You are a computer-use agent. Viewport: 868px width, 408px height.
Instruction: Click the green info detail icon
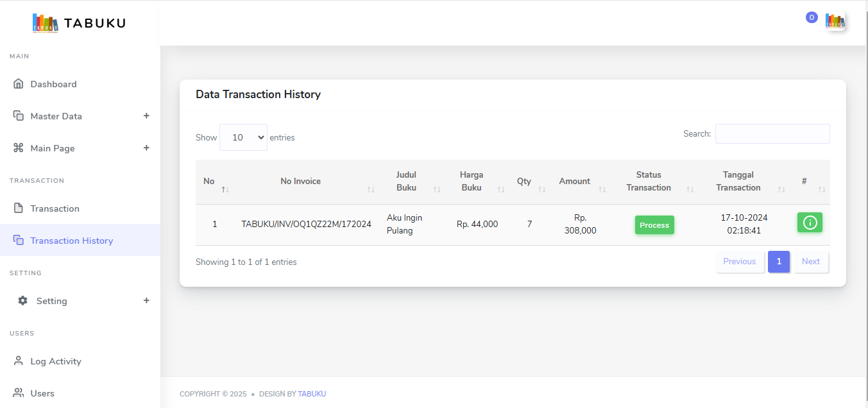[810, 223]
